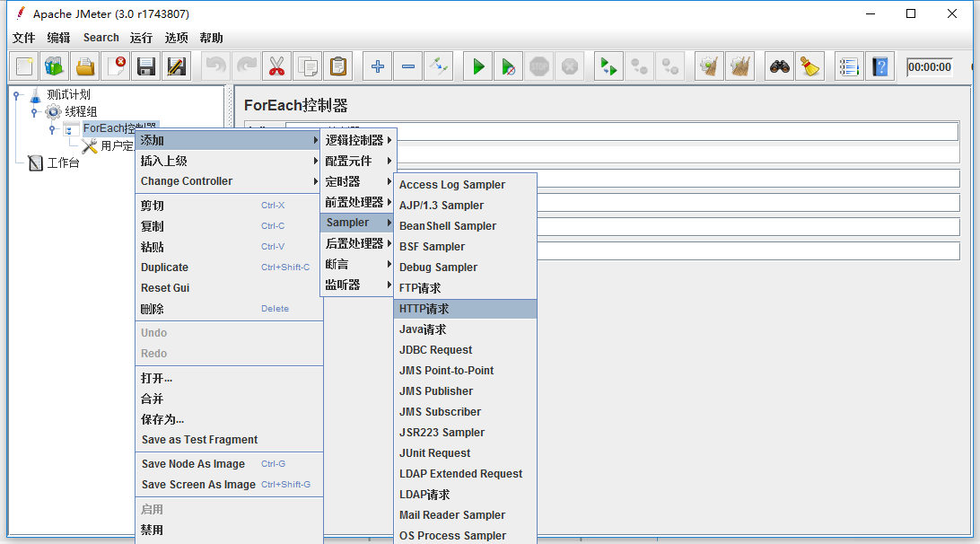Viewport: 980px width, 544px height.
Task: Expand the 断言 submenu
Action: 358,264
